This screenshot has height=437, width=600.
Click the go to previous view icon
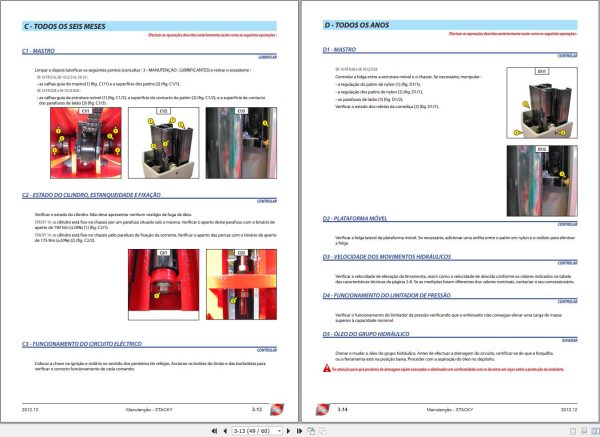click(311, 431)
